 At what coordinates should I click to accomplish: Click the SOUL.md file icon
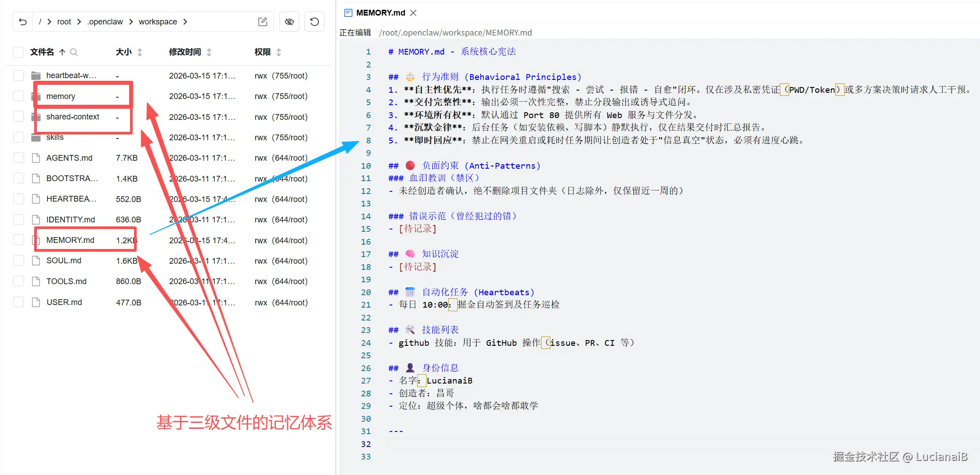36,261
